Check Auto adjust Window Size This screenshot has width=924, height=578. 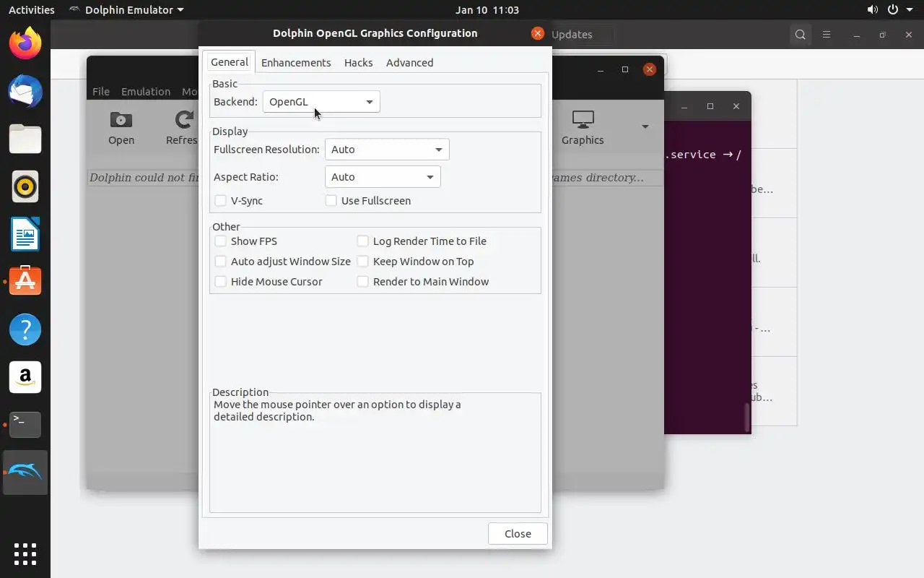[221, 262]
